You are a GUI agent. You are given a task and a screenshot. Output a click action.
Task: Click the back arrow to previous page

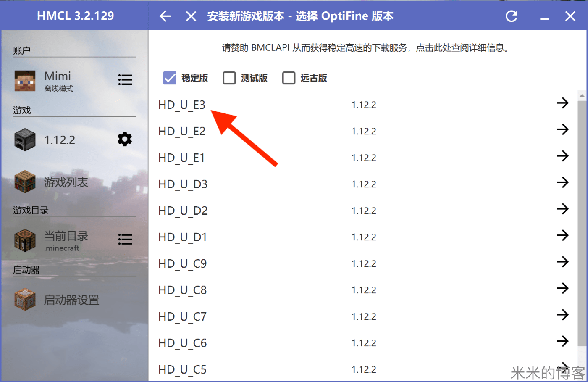165,16
